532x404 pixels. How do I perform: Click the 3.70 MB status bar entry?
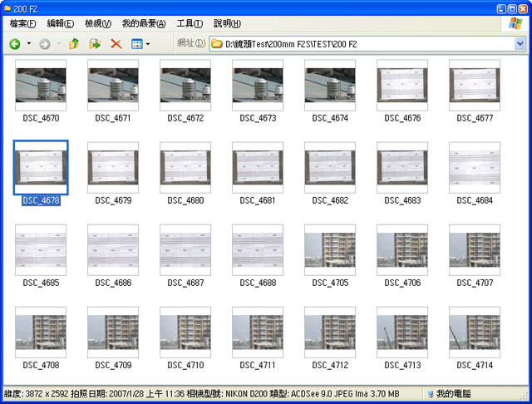click(385, 394)
